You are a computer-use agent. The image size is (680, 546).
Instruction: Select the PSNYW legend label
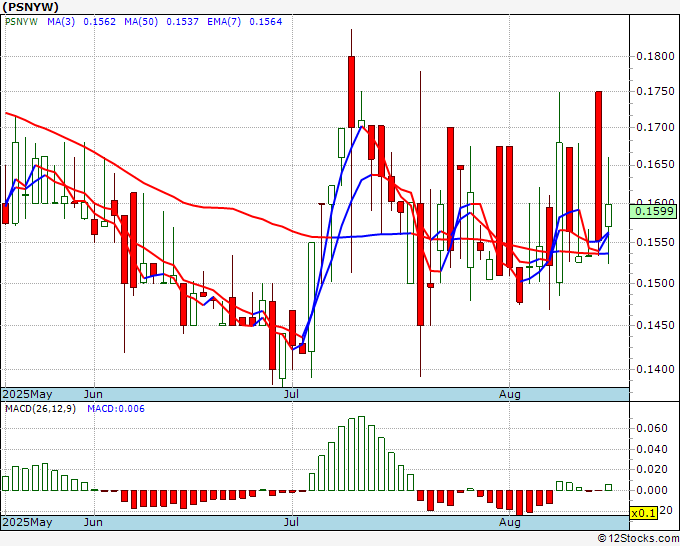point(21,22)
